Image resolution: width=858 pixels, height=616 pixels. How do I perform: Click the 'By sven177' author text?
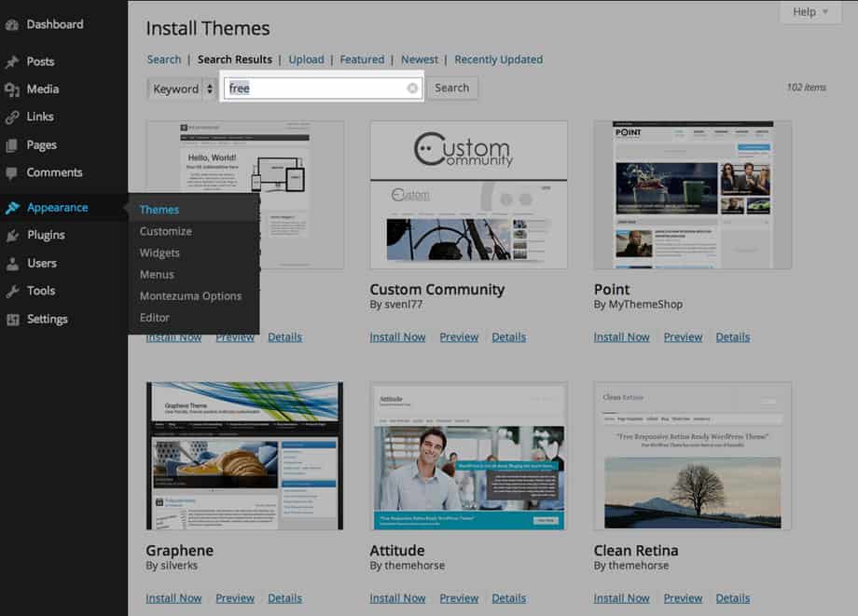(x=396, y=305)
